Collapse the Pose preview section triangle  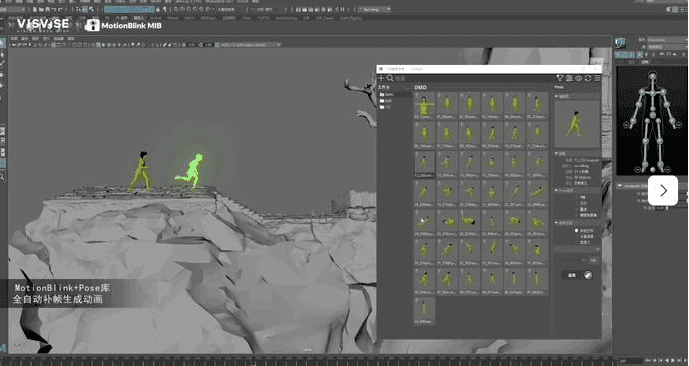click(557, 96)
